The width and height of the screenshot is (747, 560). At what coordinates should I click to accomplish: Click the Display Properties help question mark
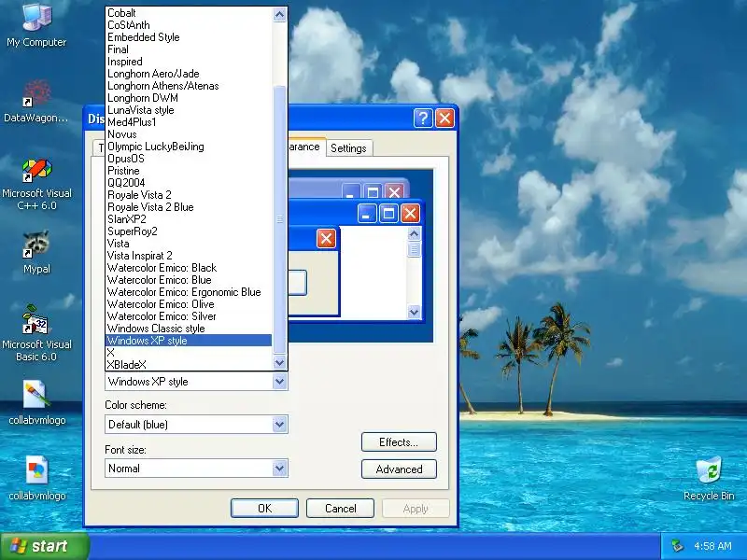coord(423,118)
